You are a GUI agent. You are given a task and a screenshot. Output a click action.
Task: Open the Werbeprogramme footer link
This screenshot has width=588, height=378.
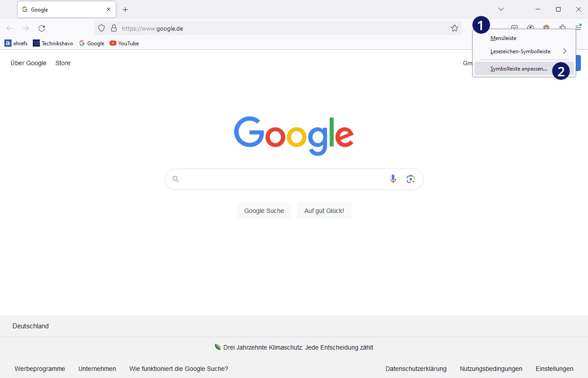[40, 369]
